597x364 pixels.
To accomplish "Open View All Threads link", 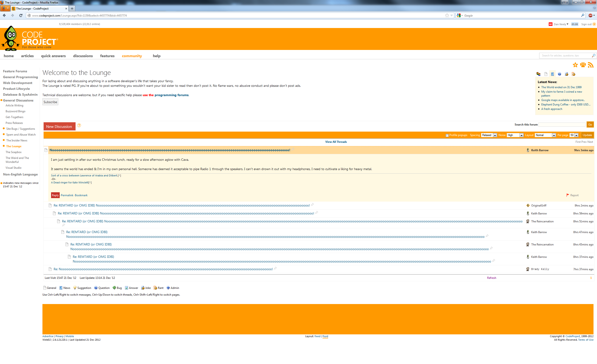I will click(336, 142).
